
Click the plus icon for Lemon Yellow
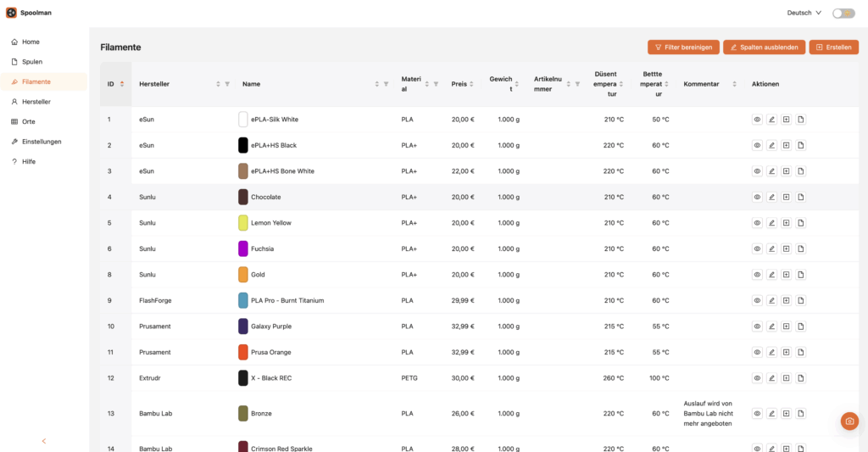coord(786,223)
